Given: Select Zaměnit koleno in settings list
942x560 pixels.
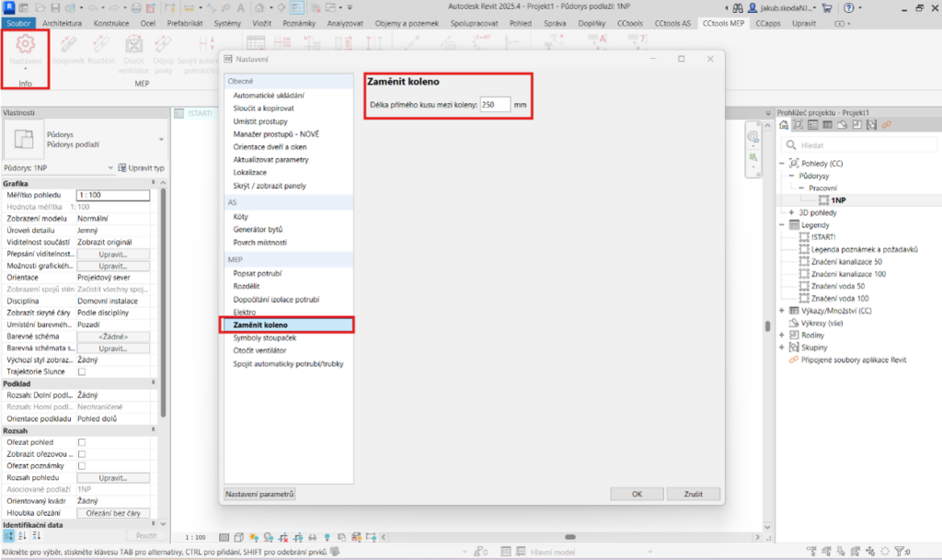Looking at the screenshot, I should click(x=288, y=325).
